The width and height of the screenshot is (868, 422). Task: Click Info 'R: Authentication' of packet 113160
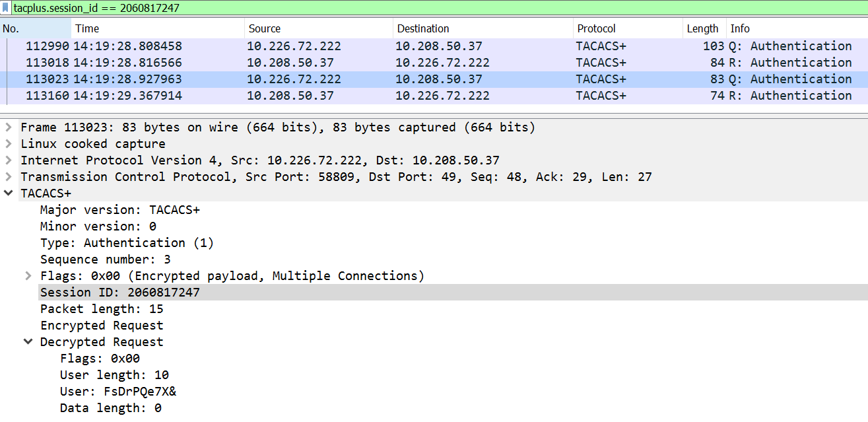click(790, 96)
